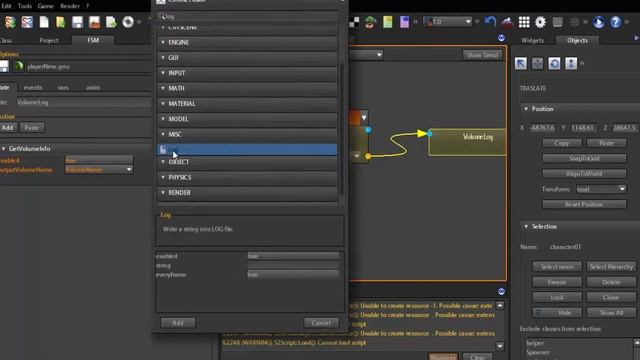
Task: Open the Render menu
Action: (70, 6)
